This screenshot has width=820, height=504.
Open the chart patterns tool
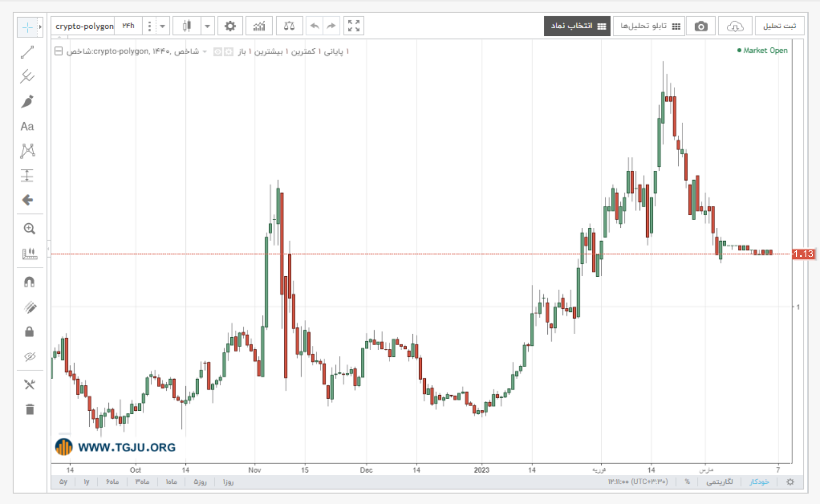click(27, 151)
